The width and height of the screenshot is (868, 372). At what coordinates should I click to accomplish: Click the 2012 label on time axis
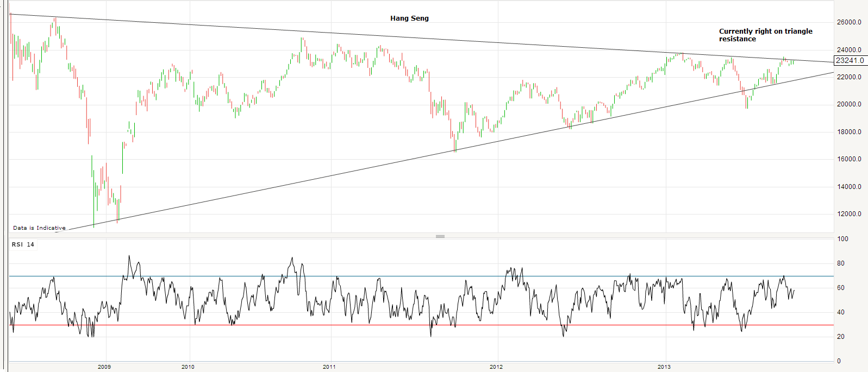click(x=496, y=367)
